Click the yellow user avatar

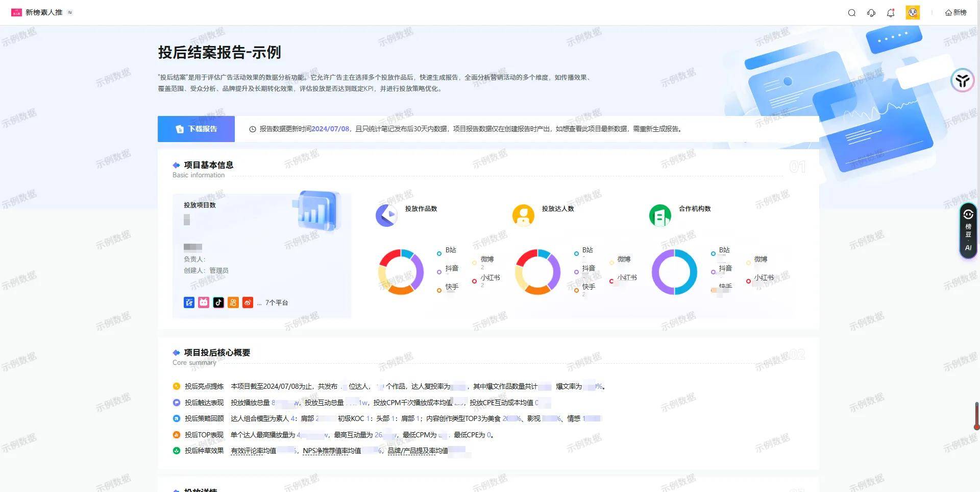click(913, 13)
